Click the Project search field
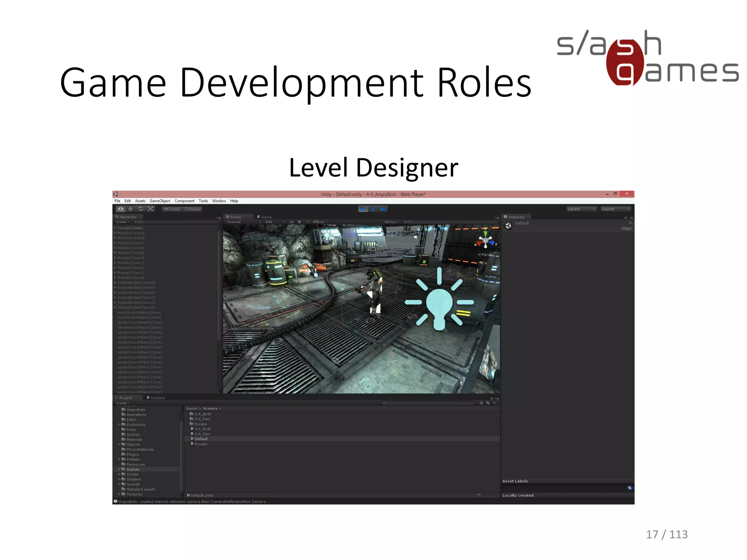Viewport: 747px width, 560px height. (x=429, y=403)
